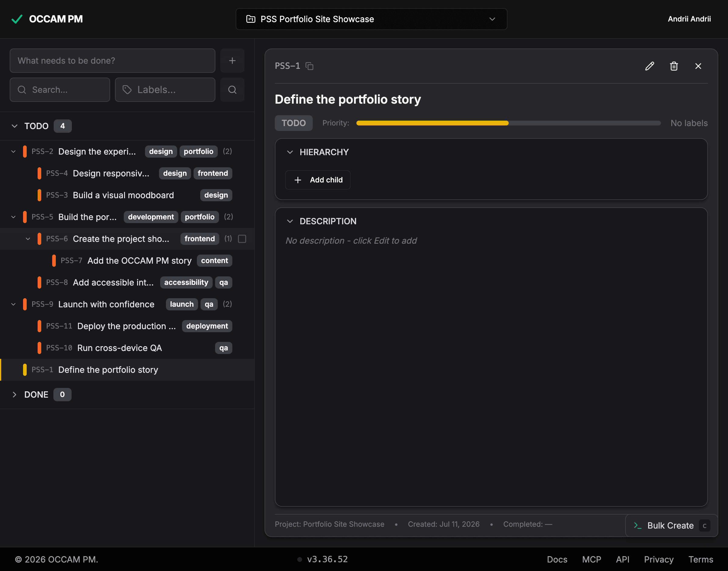Click the OCCAM PM checkmark logo
The image size is (728, 571).
coord(17,19)
